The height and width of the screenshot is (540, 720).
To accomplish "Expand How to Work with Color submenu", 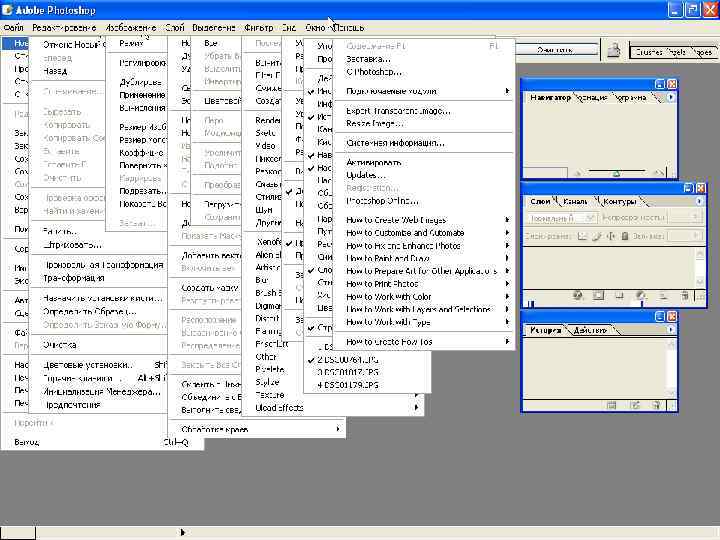I will click(x=424, y=297).
